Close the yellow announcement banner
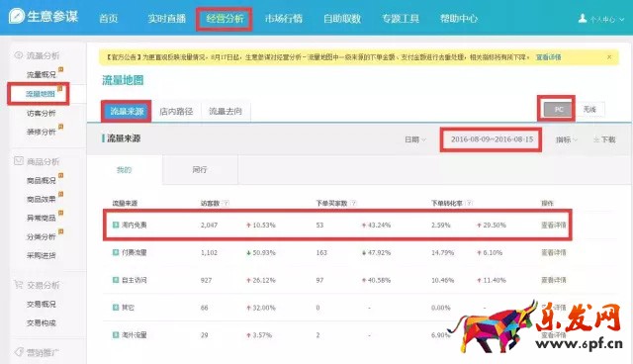 click(x=609, y=57)
